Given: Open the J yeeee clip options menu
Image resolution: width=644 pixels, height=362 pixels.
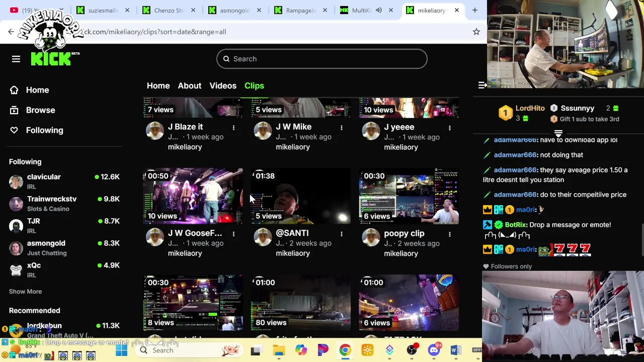Looking at the screenshot, I should click(450, 128).
